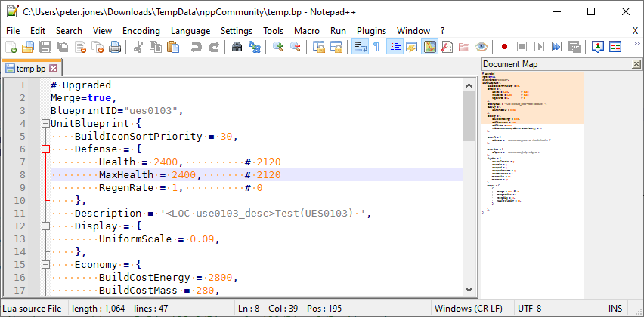Collapse the Display fold marker

tap(45, 226)
